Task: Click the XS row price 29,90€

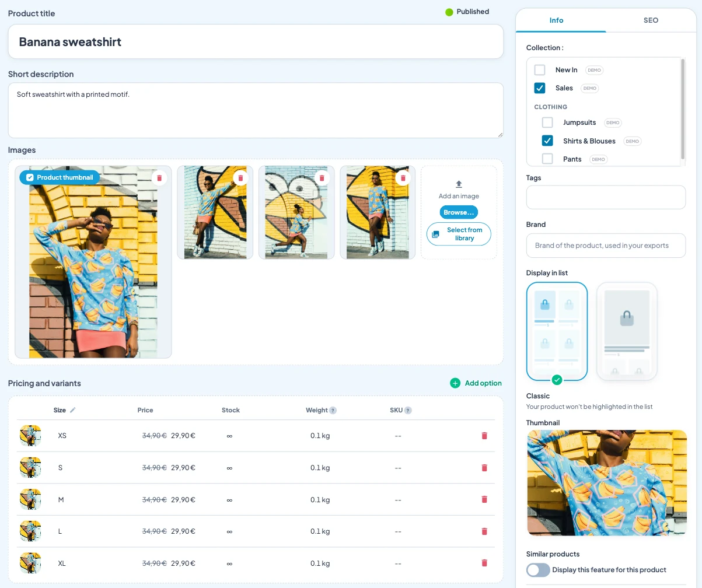Action: click(x=183, y=436)
